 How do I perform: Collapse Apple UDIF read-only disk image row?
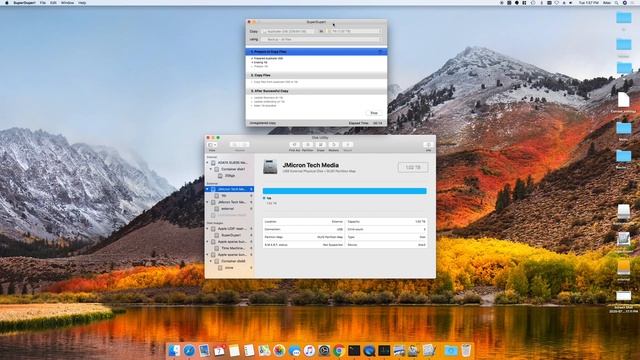point(207,229)
